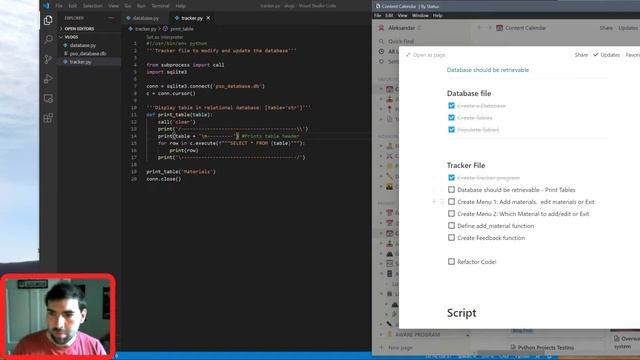Open Go menu in VS Code
The image size is (640, 360).
128,6
